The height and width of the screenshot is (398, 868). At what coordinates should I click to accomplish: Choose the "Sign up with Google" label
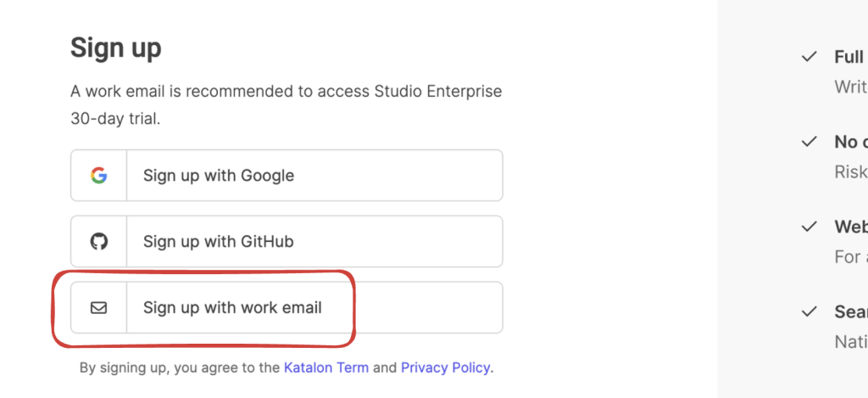(x=219, y=176)
